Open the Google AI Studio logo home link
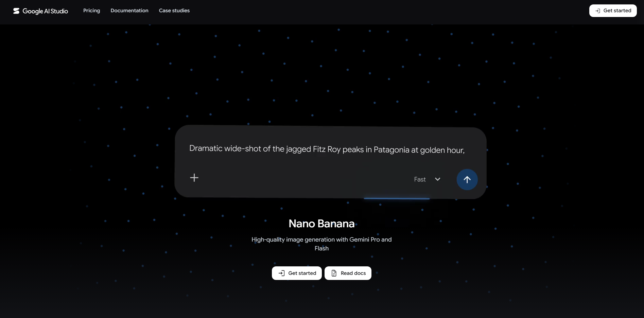The image size is (644, 318). (40, 11)
